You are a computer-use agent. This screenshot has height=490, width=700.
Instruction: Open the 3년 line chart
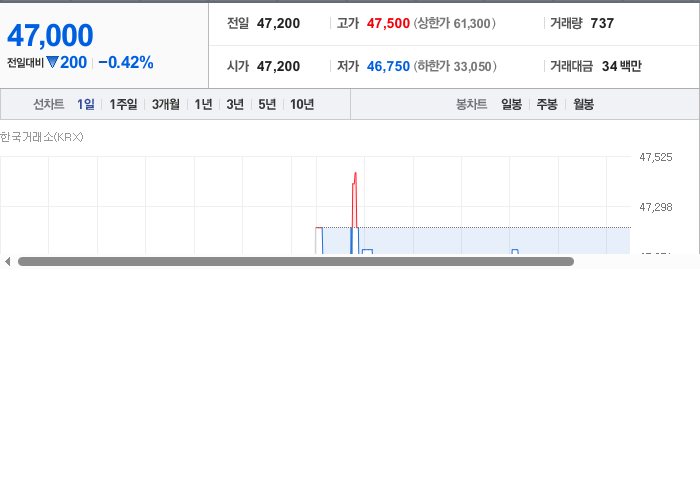tap(235, 104)
